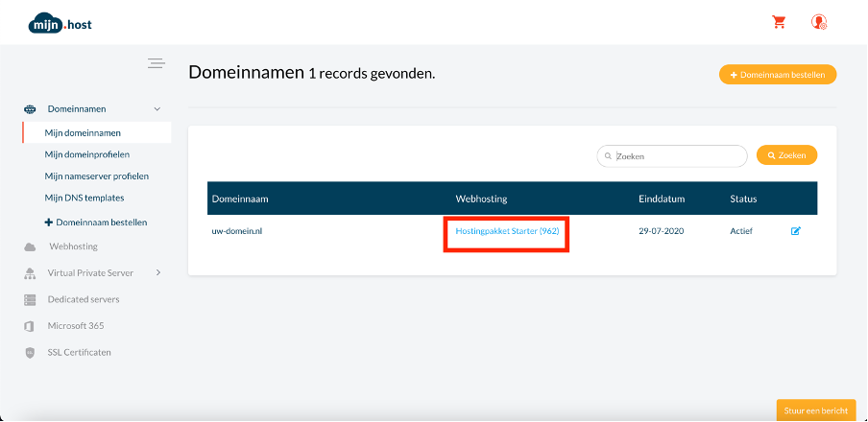Click the mijn.host logo
Viewport: 868px width, 422px height.
[x=60, y=24]
